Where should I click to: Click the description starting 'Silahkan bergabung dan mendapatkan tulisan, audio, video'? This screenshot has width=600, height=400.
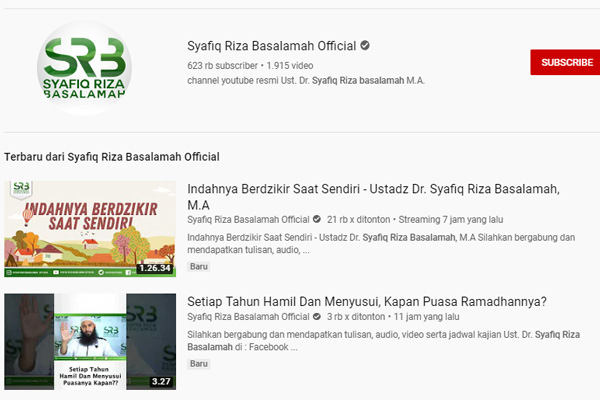[x=383, y=341]
